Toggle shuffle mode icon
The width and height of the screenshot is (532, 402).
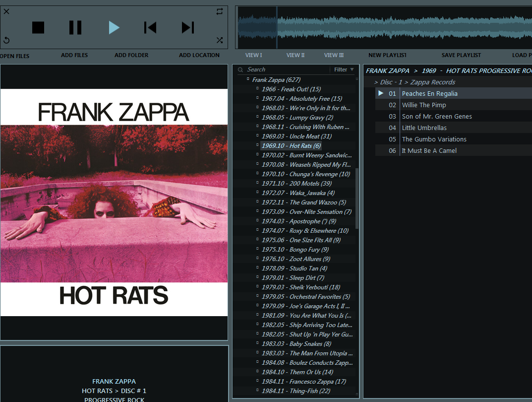(x=220, y=40)
